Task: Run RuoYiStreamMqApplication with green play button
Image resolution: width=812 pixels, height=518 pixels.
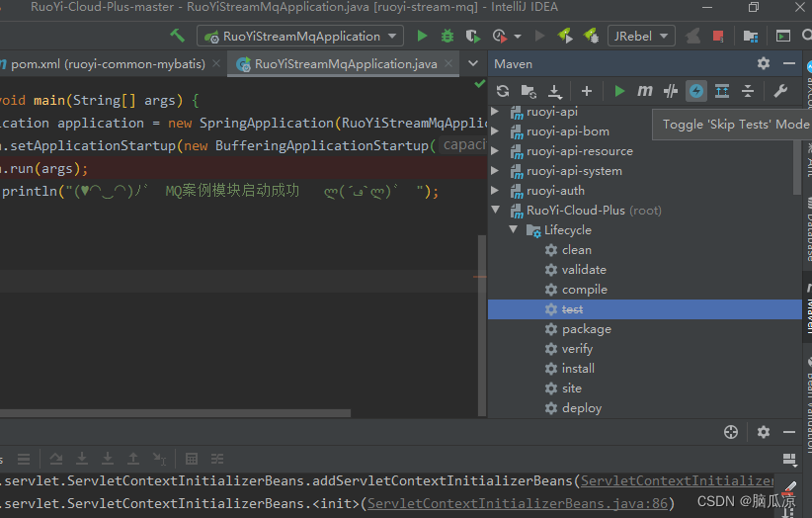Action: coord(422,36)
